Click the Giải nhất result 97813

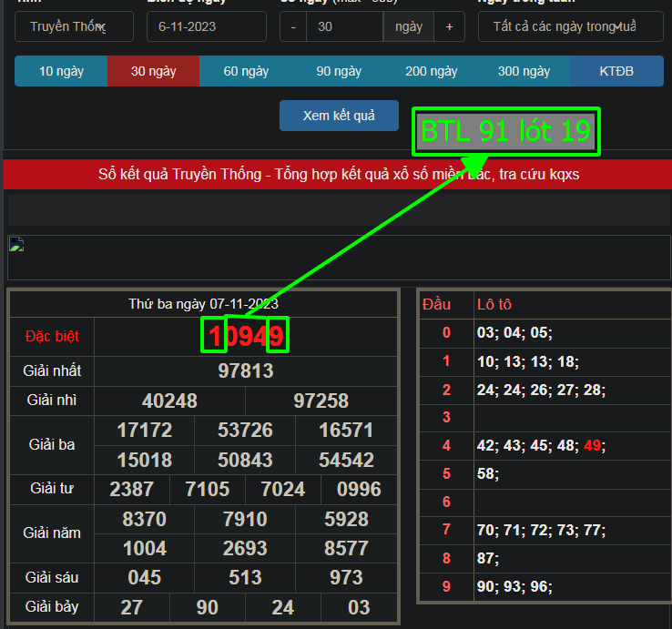pyautogui.click(x=246, y=370)
